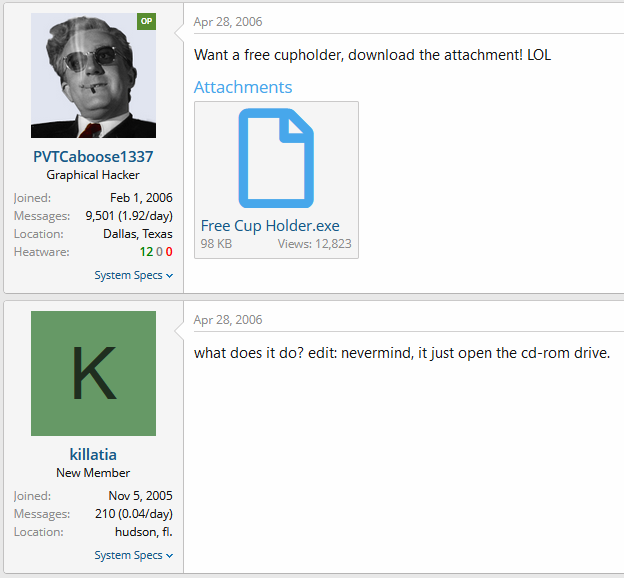Open the Attachments heading link
Screen dimensions: 624x578
pos(243,87)
